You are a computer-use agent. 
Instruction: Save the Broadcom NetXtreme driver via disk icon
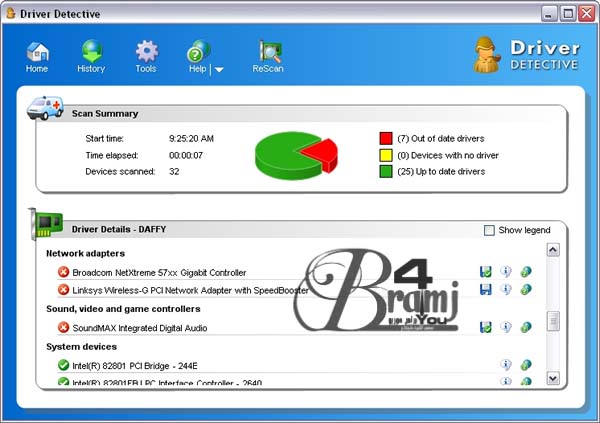point(486,271)
